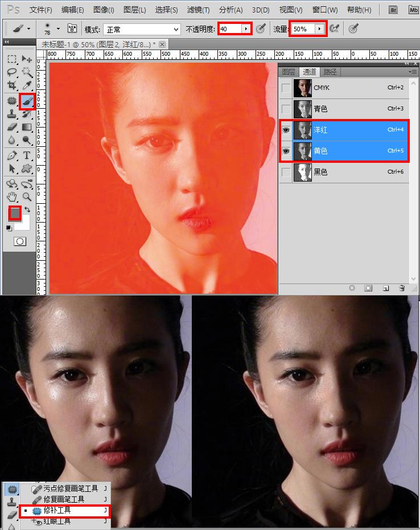The image size is (420, 530).
Task: Click the gray foreground color swatch
Action: tap(14, 213)
